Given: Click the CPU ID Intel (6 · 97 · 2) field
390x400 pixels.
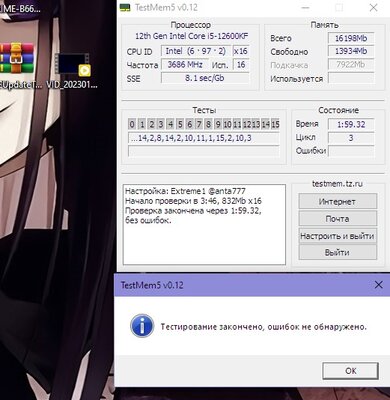Looking at the screenshot, I should tap(196, 51).
